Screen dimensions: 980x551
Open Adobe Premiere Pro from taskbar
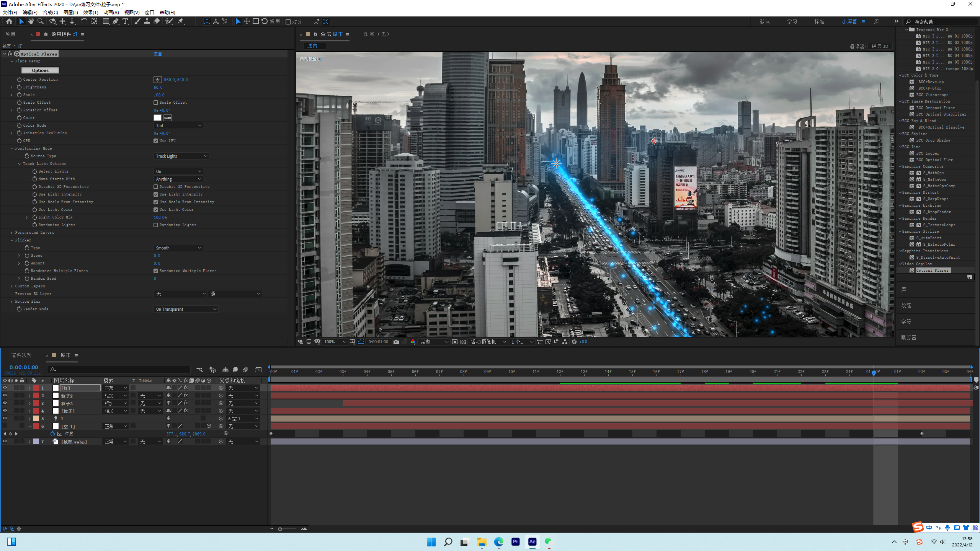tap(515, 541)
